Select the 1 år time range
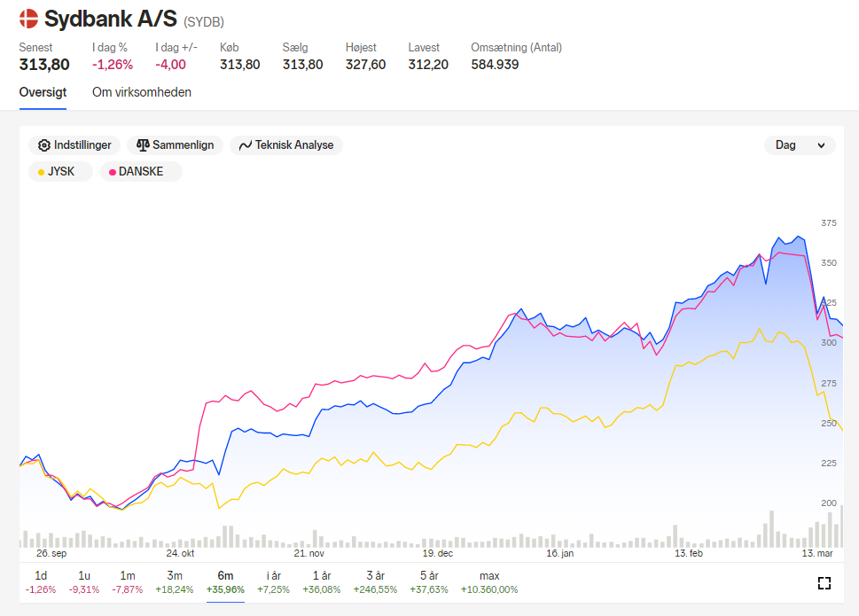 322,582
